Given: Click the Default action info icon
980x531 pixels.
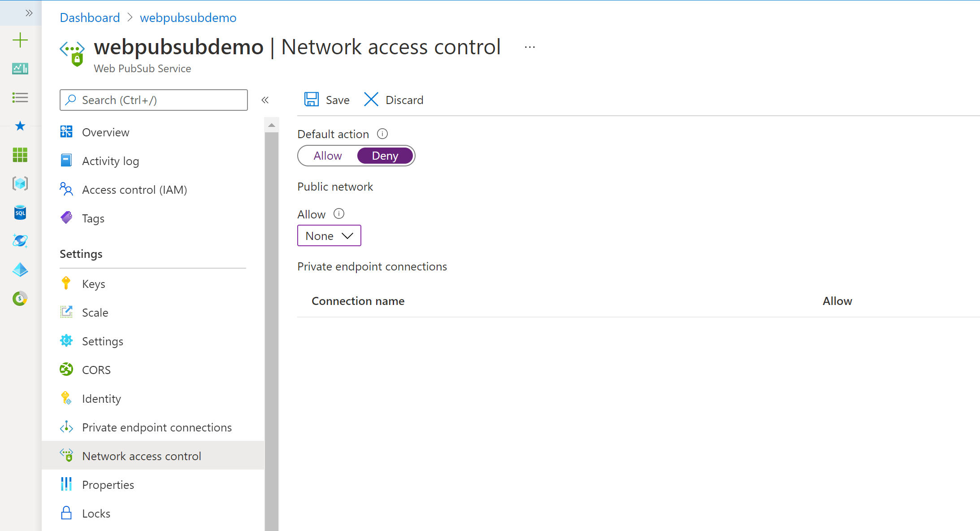Looking at the screenshot, I should (x=382, y=134).
